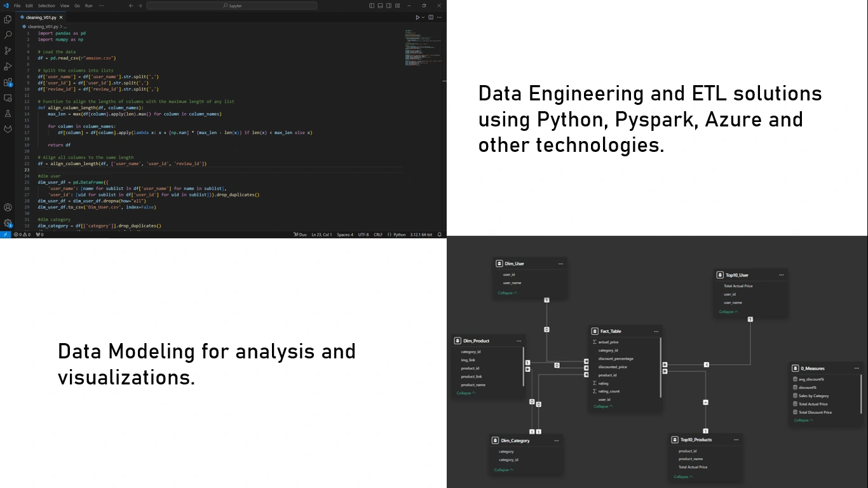Open the Extensions view in activity bar
Viewport: 868px width, 488px height.
tap(8, 83)
